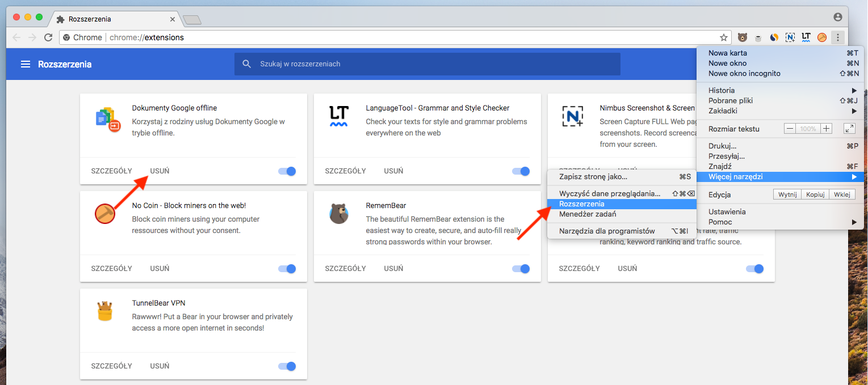Disable the LanguageTool extension toggle
868x385 pixels.
click(x=521, y=171)
